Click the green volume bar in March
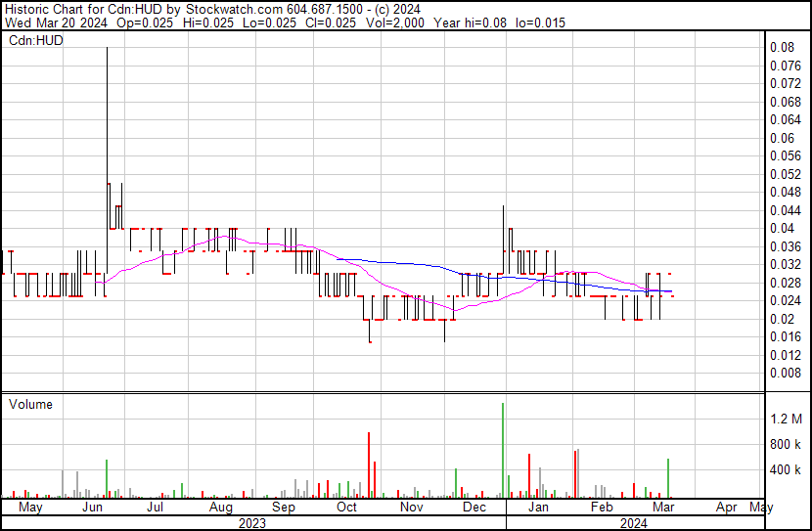The width and height of the screenshot is (812, 531). tap(668, 478)
